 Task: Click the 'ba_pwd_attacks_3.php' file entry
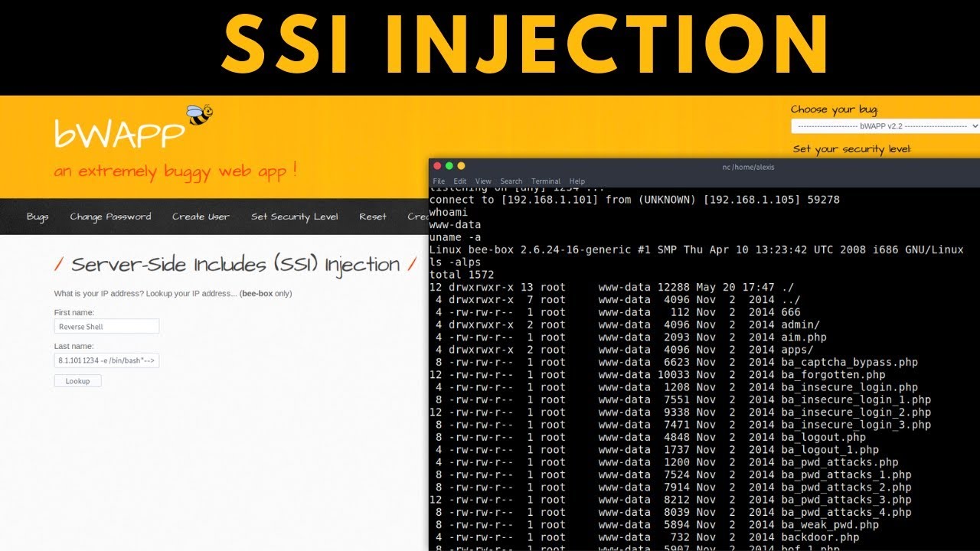click(847, 500)
